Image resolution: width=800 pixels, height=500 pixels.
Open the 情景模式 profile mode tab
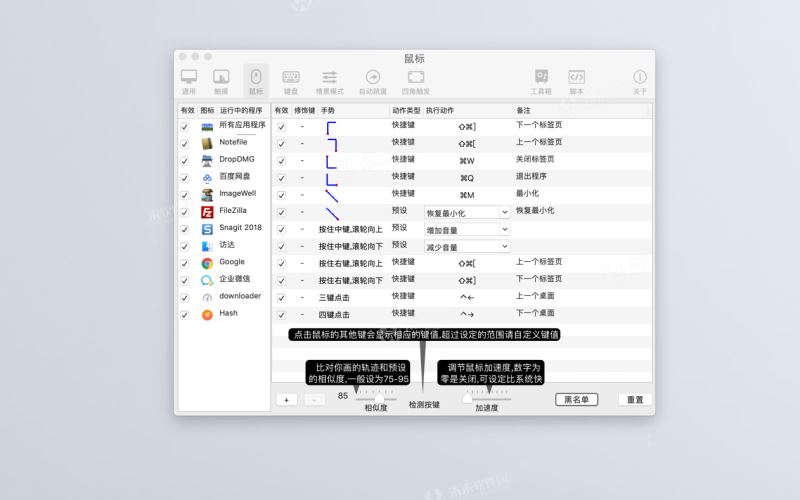(329, 80)
